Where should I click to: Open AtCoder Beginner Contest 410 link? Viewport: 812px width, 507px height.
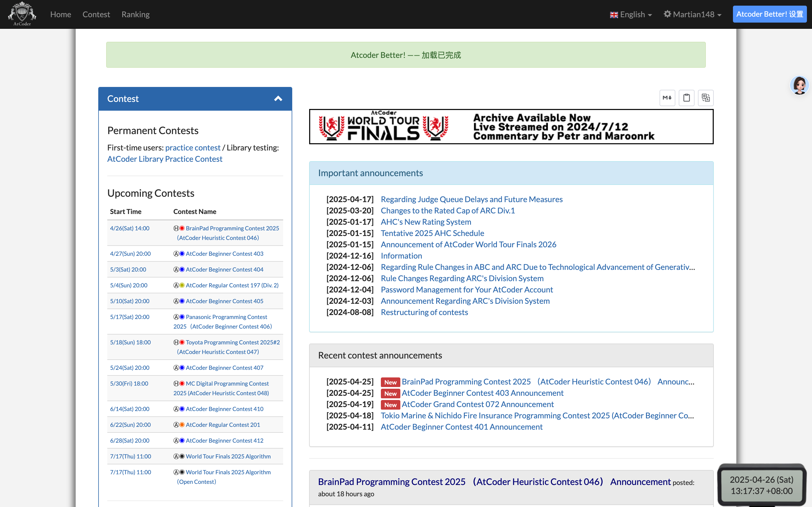click(x=225, y=409)
